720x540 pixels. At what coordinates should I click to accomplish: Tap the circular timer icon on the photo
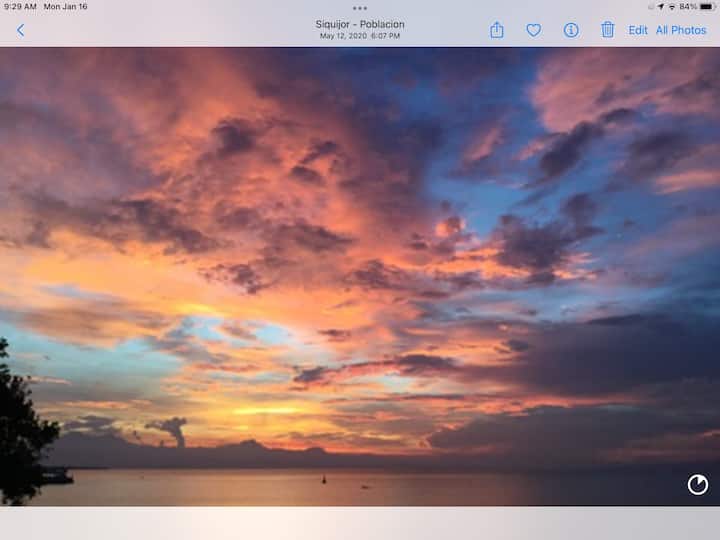coord(697,485)
